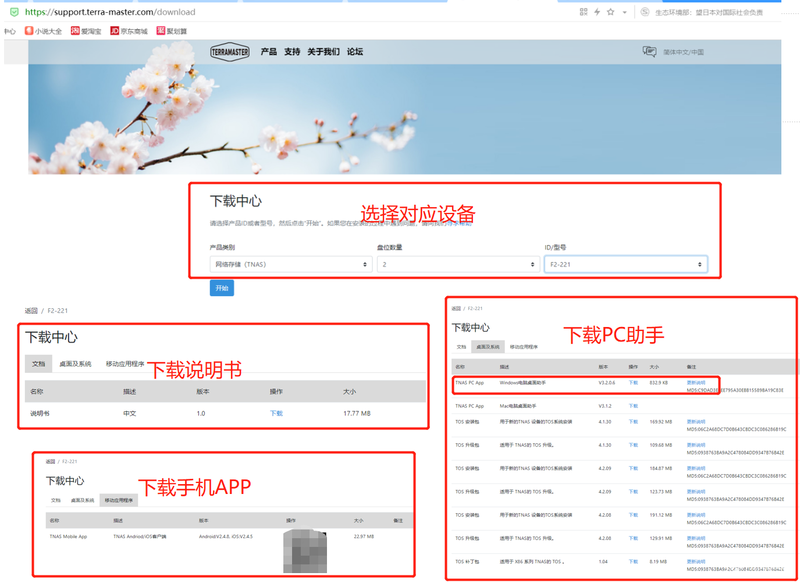
Task: Open the 产品类别 dropdown showing 网络存储
Action: (291, 264)
